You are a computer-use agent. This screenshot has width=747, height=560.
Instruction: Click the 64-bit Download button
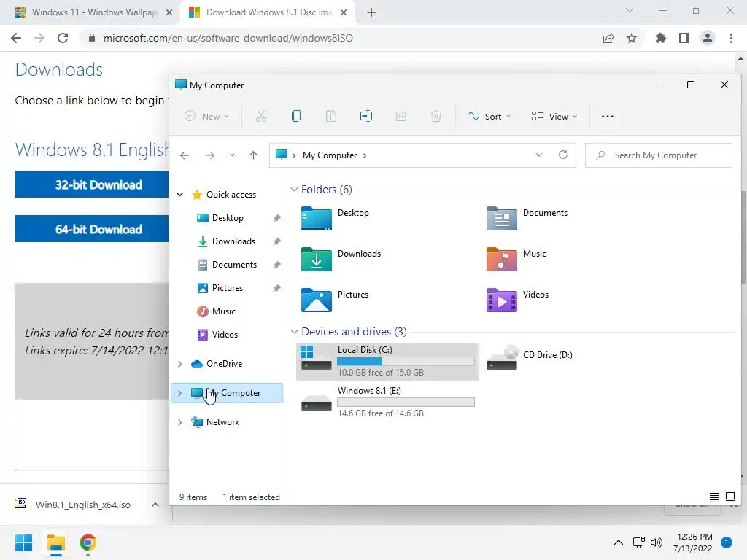92,229
